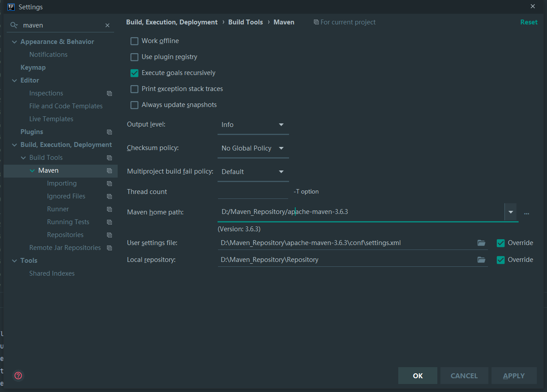Click Build, Execution, Deployment breadcrumb
547x392 pixels.
pyautogui.click(x=172, y=22)
